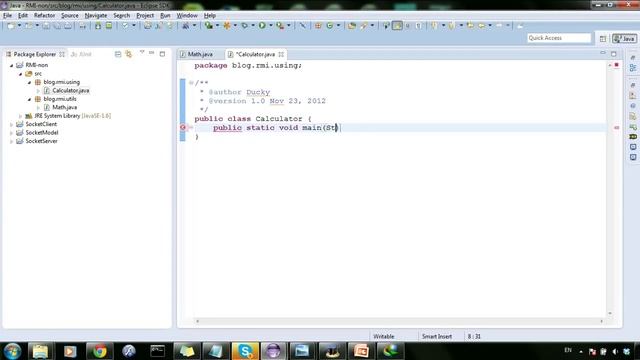Toggle Mark Occurrences highlighted toolbar button
640x360 pixels.
[x=397, y=26]
